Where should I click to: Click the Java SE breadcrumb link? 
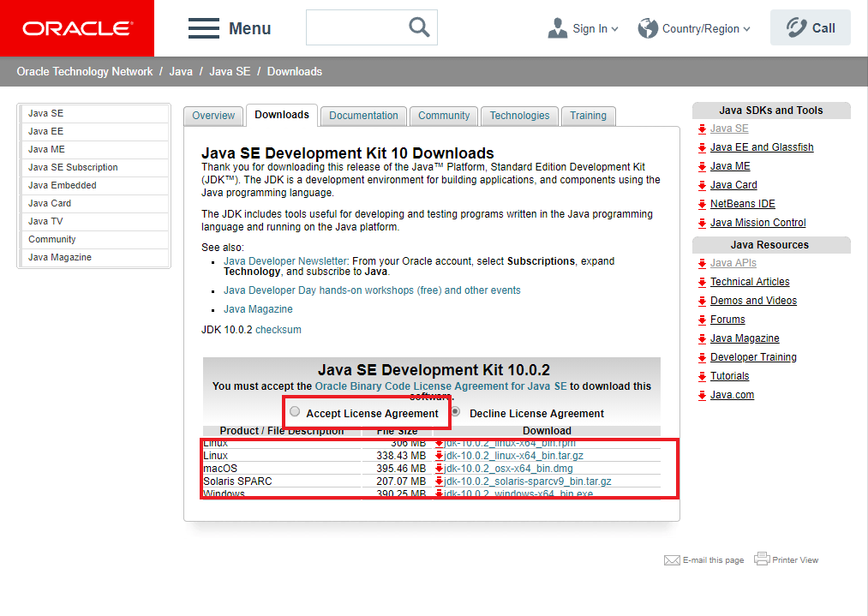coord(230,71)
